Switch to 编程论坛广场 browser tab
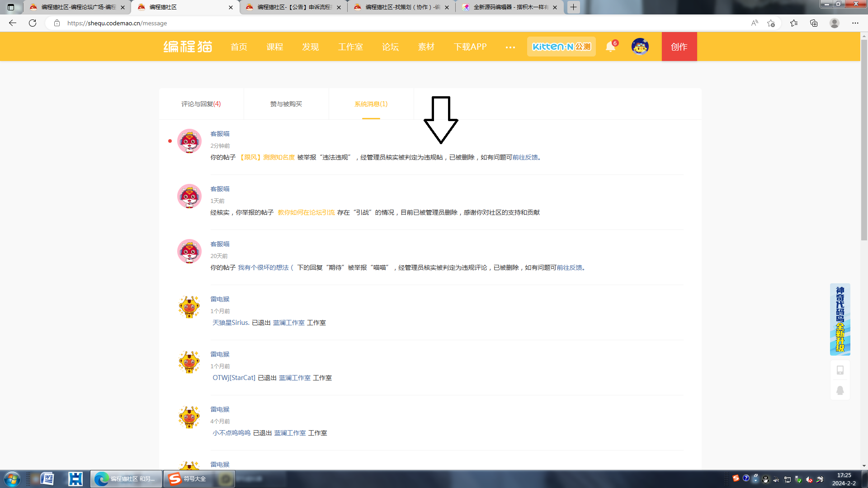The height and width of the screenshot is (488, 868). (77, 7)
